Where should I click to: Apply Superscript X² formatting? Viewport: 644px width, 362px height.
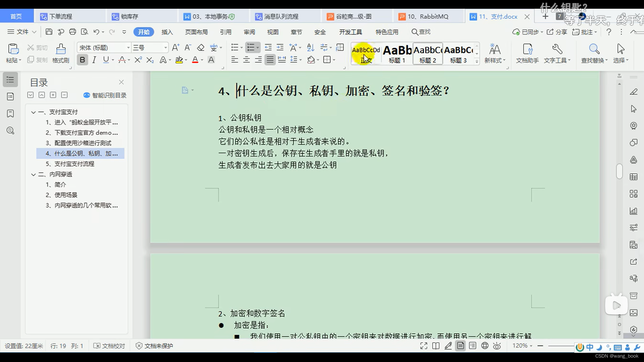click(138, 60)
